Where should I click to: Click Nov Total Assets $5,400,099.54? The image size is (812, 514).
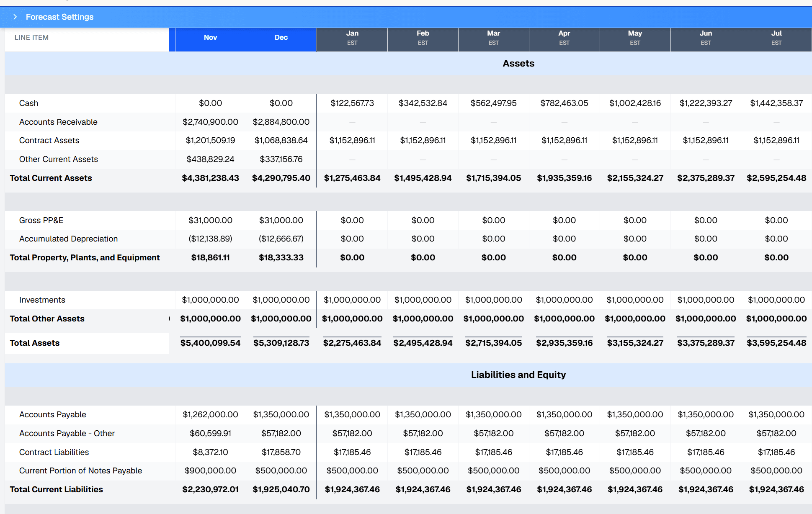click(210, 343)
